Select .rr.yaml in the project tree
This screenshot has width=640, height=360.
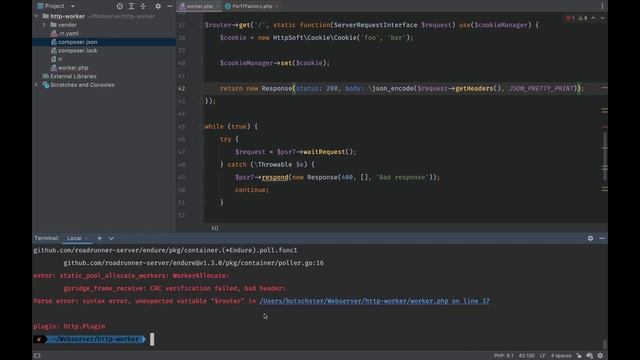pos(69,33)
